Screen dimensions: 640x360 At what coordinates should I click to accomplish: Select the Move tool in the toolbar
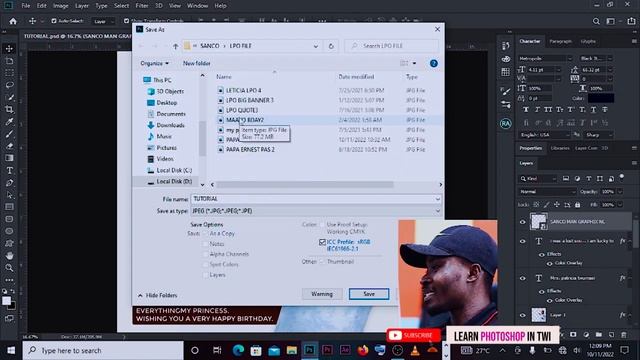click(x=9, y=49)
